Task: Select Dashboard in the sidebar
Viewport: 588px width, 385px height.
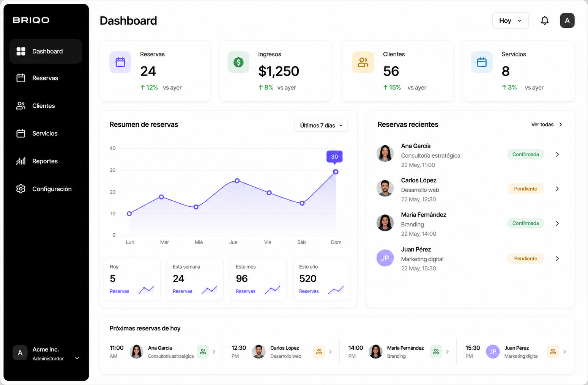Action: point(46,51)
